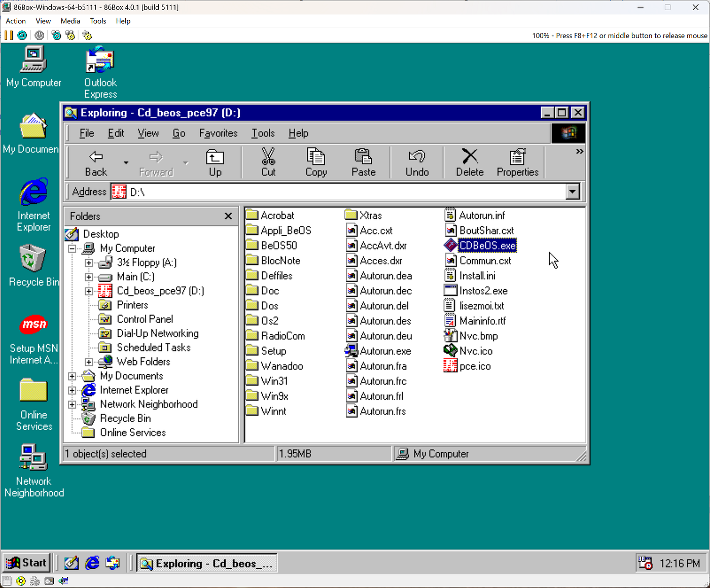Expand the Network Neighborhood tree item
This screenshot has height=588, width=710.
tap(72, 404)
